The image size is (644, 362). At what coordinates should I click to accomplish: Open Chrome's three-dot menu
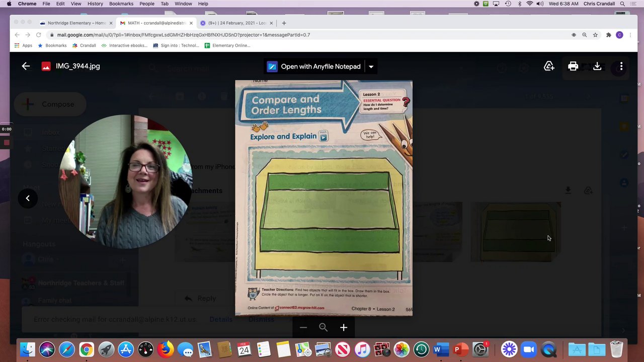pos(630,35)
